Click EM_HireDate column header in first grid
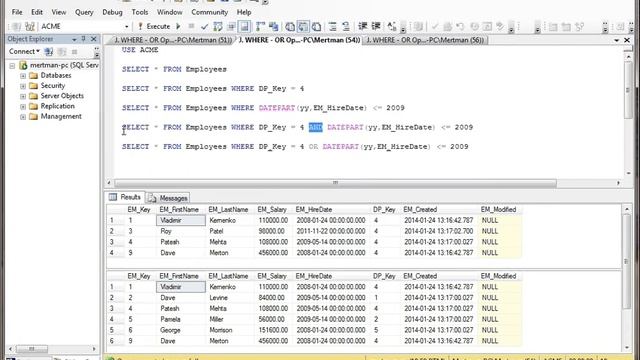Screen dimensions: 640x360 pyautogui.click(x=331, y=210)
